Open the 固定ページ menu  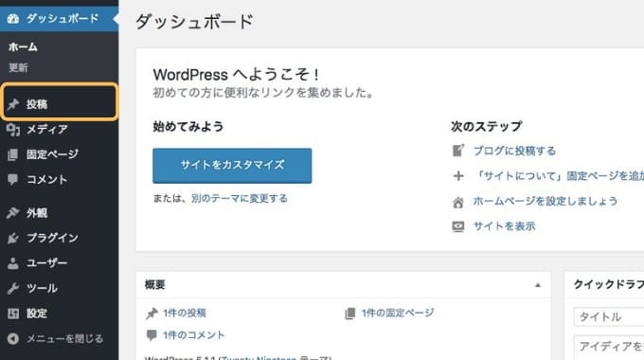pyautogui.click(x=59, y=154)
